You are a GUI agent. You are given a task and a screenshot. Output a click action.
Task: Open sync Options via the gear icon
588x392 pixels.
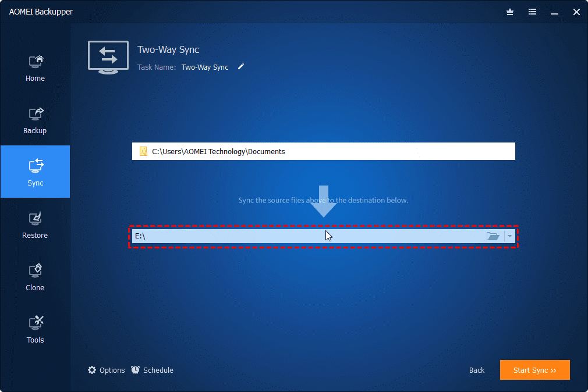(x=92, y=370)
